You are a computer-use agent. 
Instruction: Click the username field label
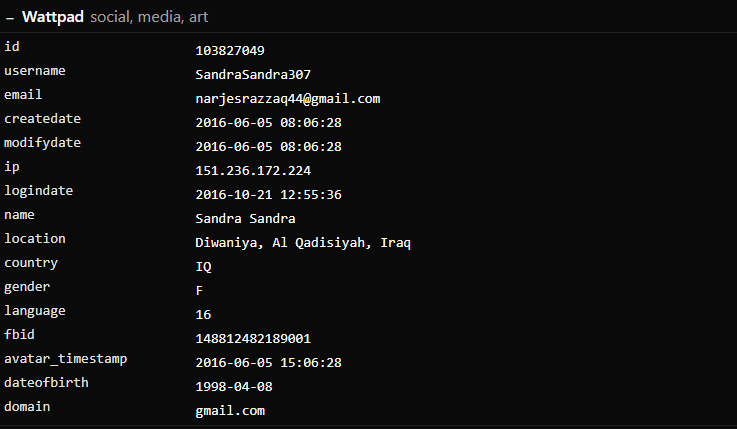coord(35,71)
